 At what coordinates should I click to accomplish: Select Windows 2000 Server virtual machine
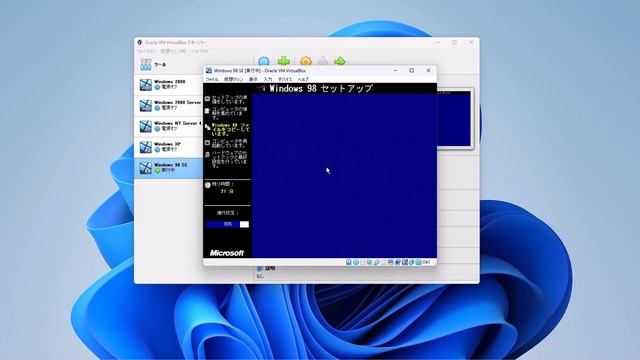click(x=168, y=106)
